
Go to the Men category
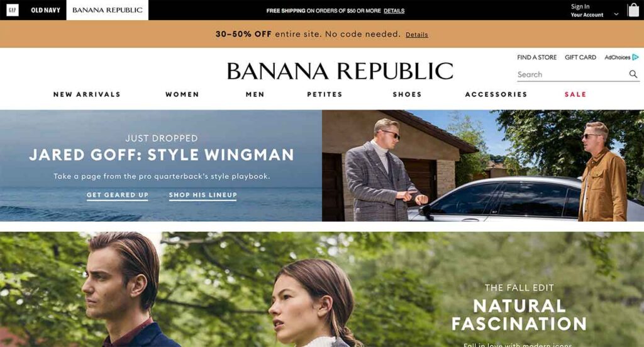255,94
